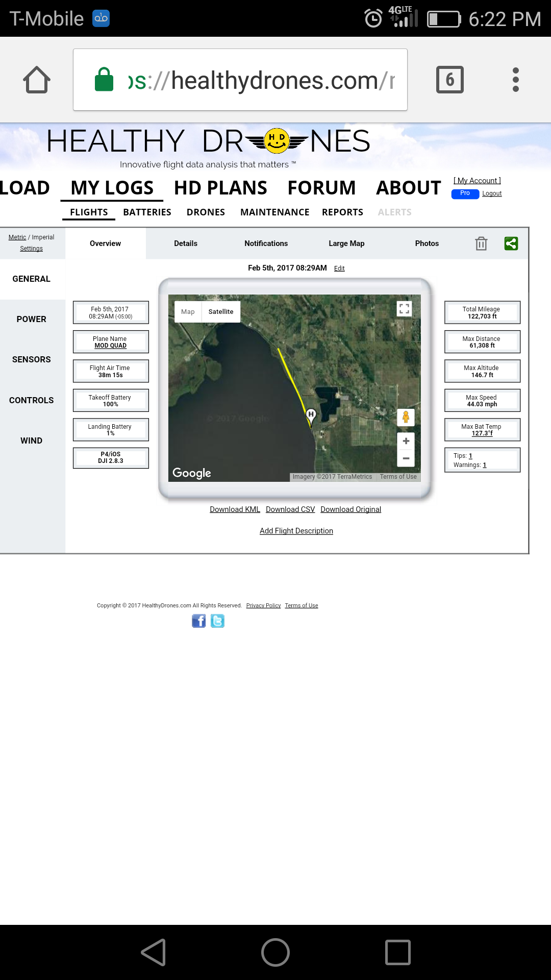Screen dimensions: 551x980
Task: Tap the Android recent apps square
Action: (398, 952)
